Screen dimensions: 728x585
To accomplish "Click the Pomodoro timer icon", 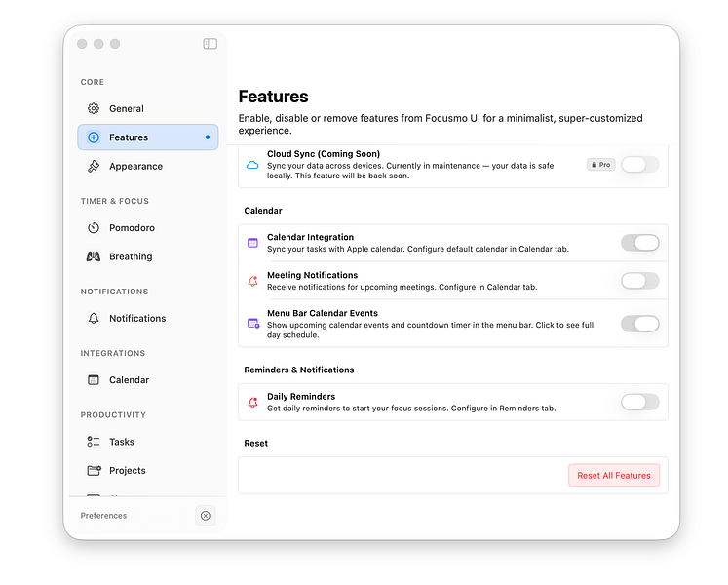I will coord(94,228).
